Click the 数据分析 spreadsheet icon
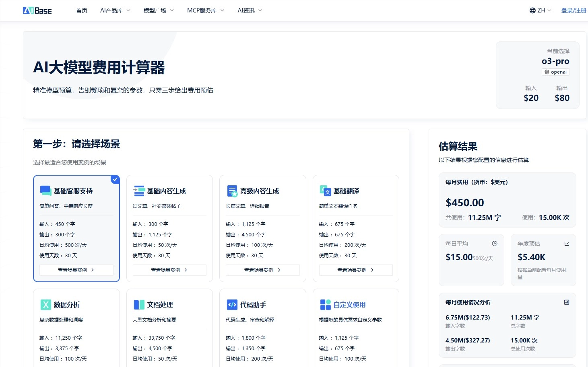This screenshot has width=588, height=367. click(x=45, y=305)
